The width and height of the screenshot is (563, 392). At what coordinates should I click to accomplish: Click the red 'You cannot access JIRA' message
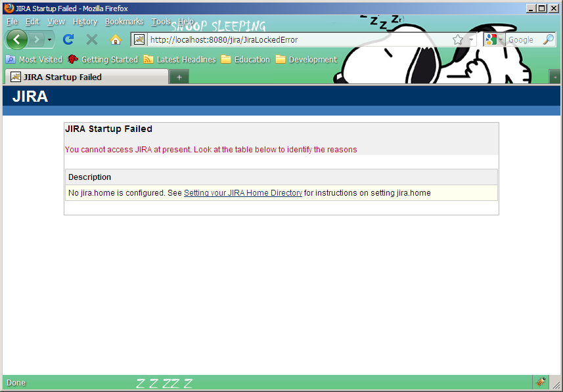(x=211, y=149)
